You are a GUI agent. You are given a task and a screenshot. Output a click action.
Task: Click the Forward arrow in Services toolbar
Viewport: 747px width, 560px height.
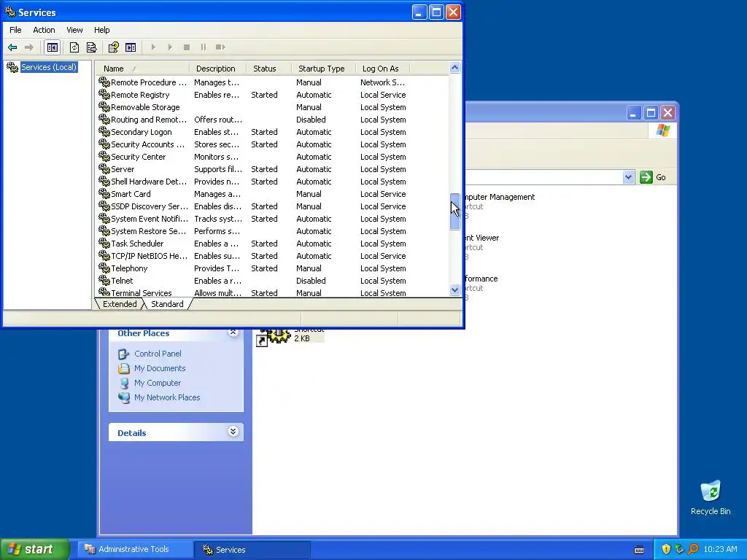[29, 47]
